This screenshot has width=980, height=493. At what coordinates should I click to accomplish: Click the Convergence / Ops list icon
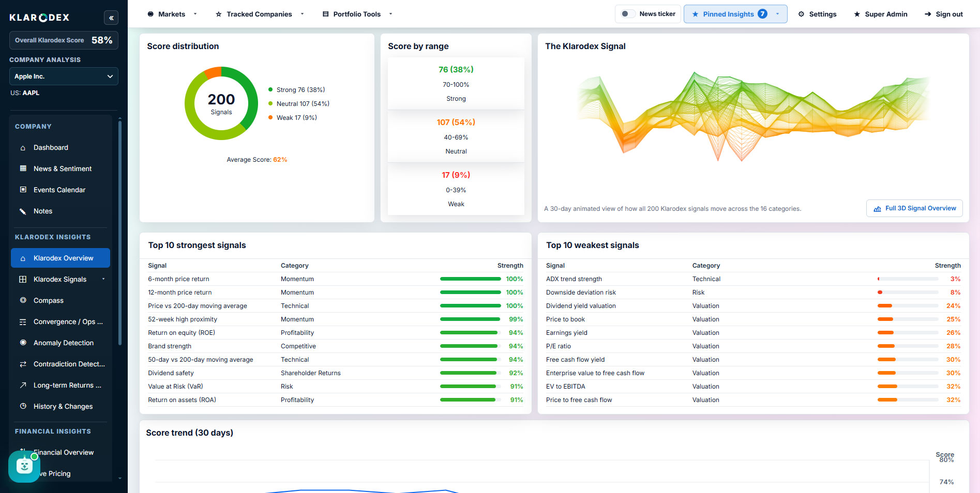tap(23, 321)
